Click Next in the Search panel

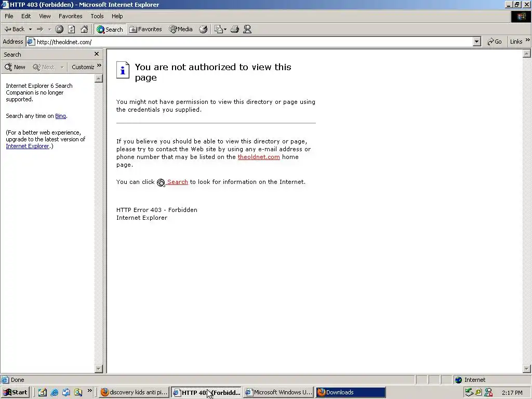click(x=44, y=67)
